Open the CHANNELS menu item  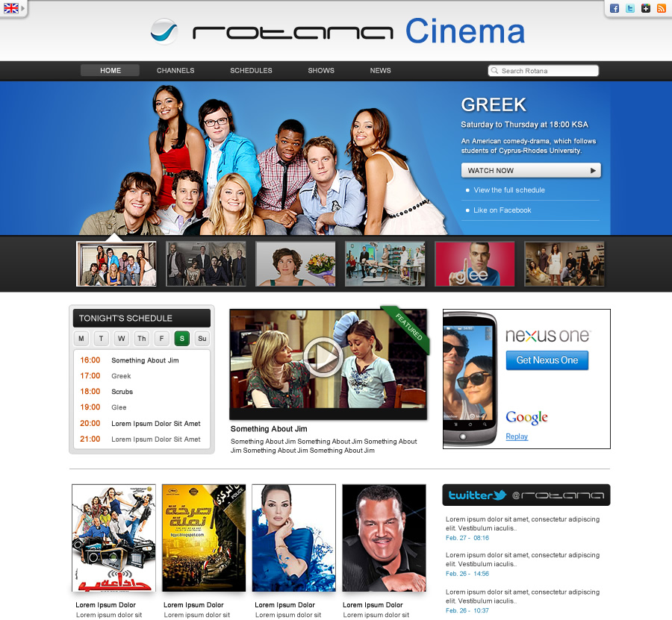(x=175, y=70)
